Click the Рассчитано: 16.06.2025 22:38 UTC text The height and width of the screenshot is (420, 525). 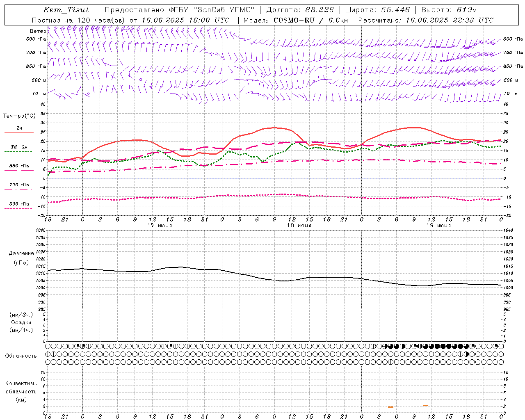tap(426, 20)
